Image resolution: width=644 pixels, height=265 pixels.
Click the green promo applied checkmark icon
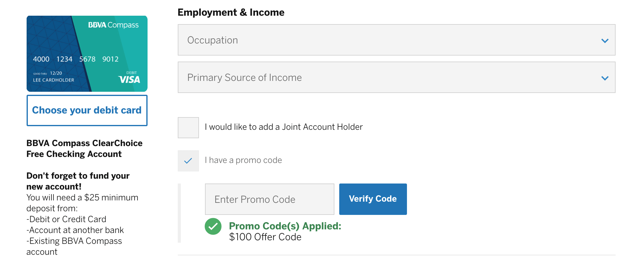[213, 226]
